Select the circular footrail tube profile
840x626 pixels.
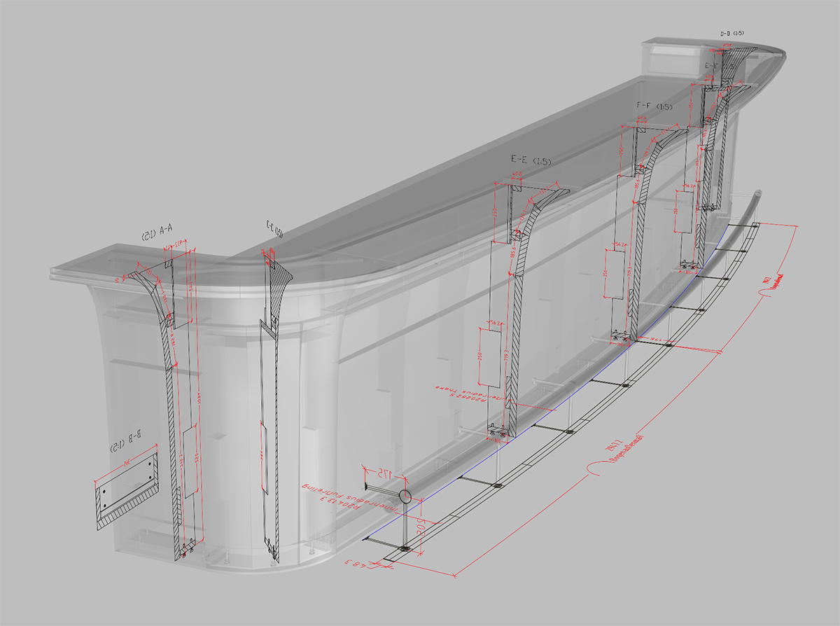coord(405,496)
